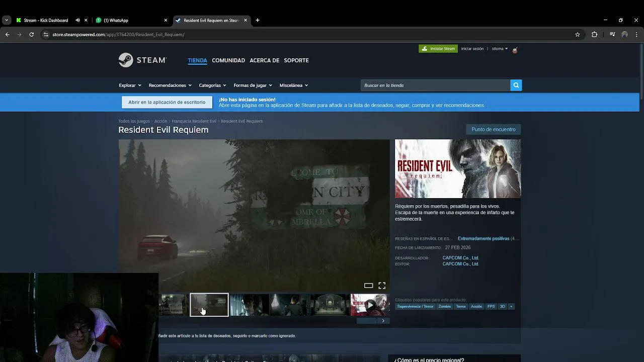Close the Stream - Kick Dashboard tab
This screenshot has height=362, width=644.
coord(86,20)
